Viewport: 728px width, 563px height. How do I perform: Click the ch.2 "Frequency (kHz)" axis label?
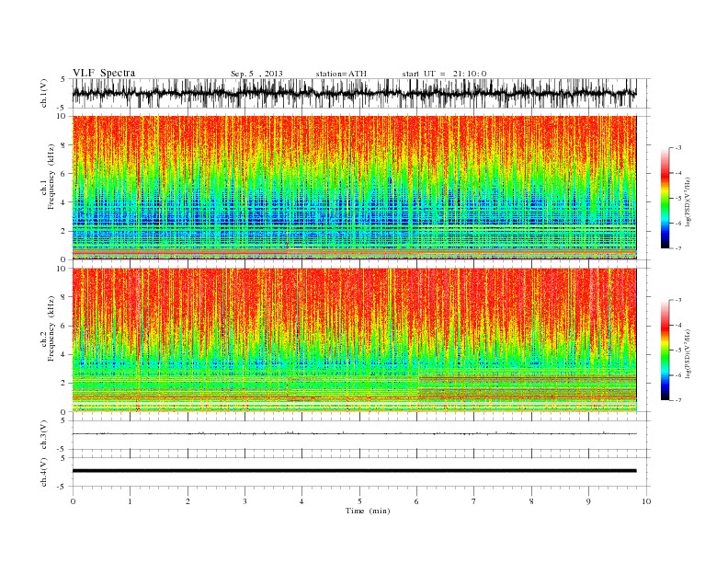51,328
